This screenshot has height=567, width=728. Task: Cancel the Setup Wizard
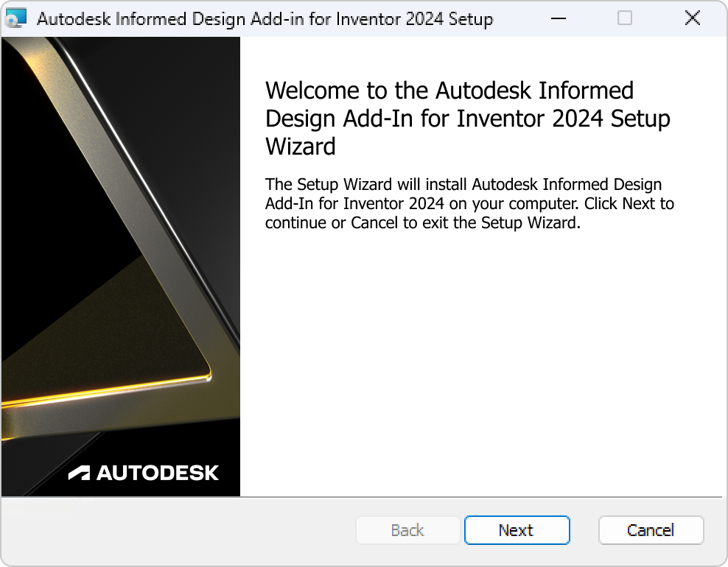point(651,530)
